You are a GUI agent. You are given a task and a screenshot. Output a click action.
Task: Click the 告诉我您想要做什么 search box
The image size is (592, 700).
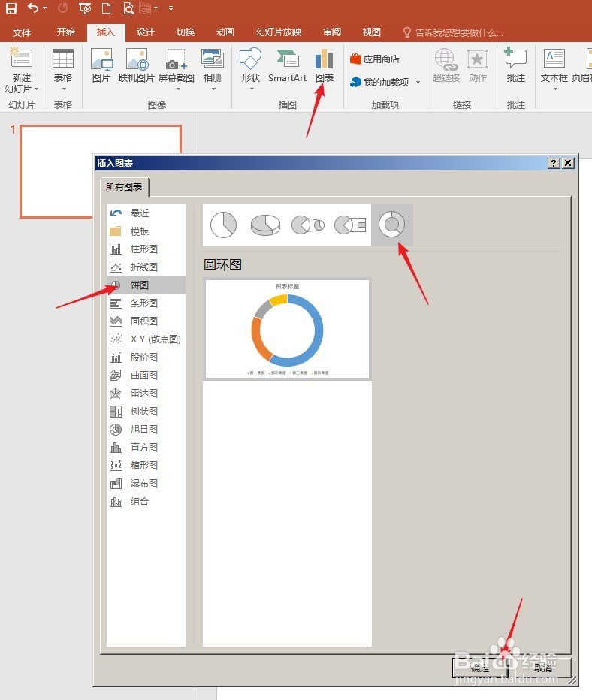point(453,32)
